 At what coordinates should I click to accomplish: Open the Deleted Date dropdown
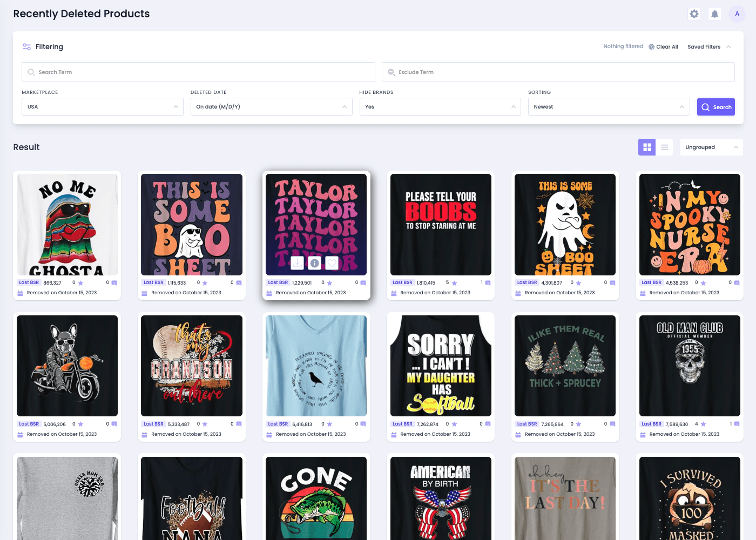[272, 107]
